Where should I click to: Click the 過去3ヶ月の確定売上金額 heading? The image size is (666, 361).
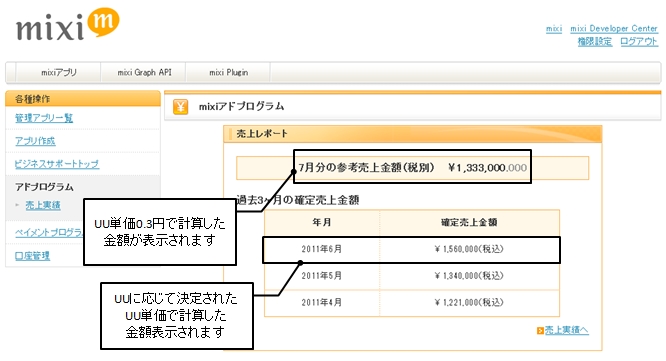tap(298, 200)
